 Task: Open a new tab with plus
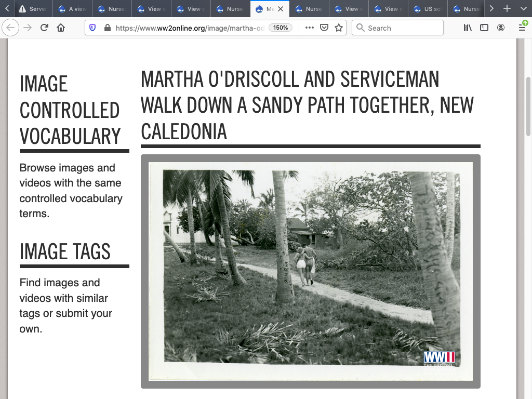click(507, 9)
